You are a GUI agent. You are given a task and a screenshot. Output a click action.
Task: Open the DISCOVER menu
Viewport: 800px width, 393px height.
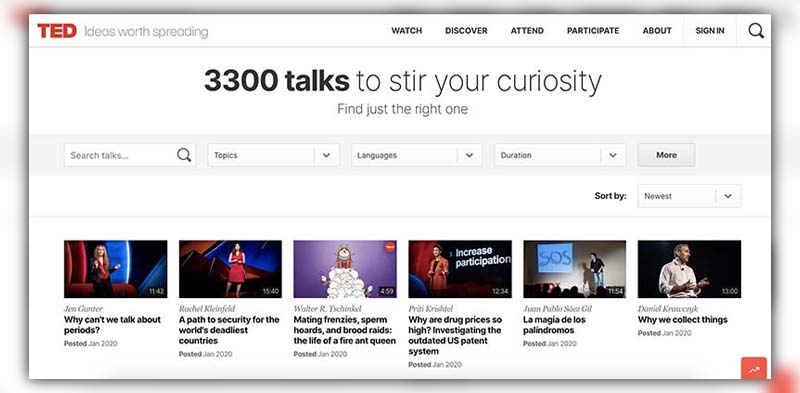[466, 31]
